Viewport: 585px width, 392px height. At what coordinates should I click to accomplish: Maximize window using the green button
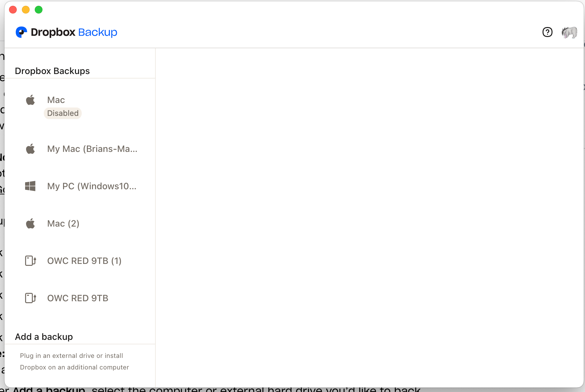click(x=39, y=10)
